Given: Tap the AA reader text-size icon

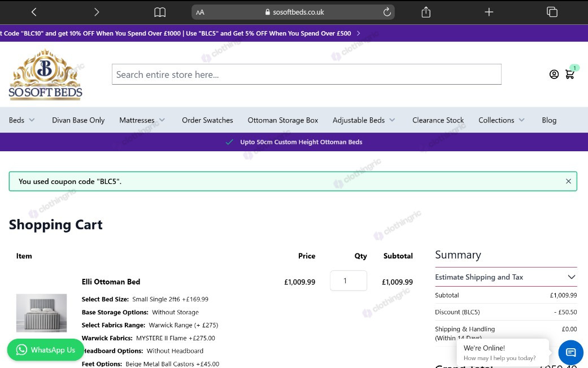Looking at the screenshot, I should [x=201, y=12].
